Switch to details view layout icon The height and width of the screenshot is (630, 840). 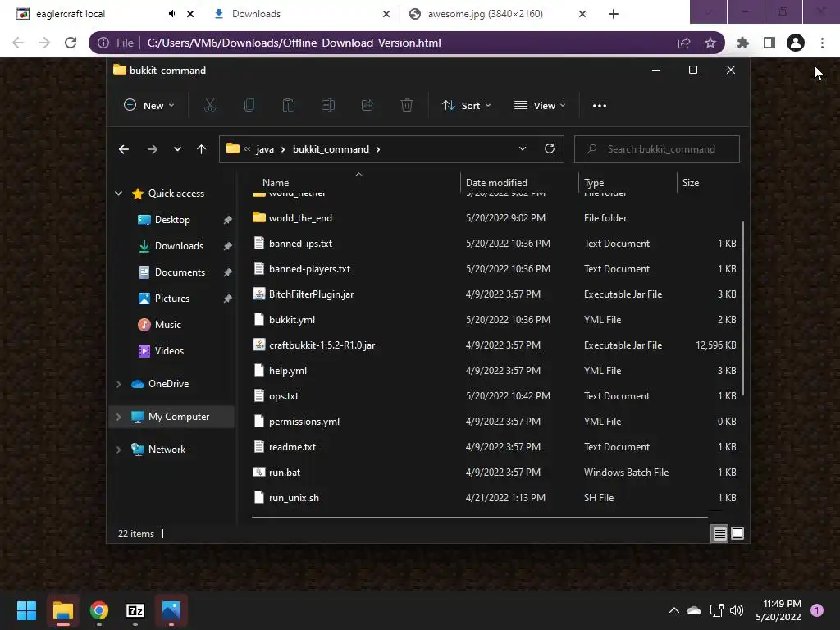(x=719, y=533)
